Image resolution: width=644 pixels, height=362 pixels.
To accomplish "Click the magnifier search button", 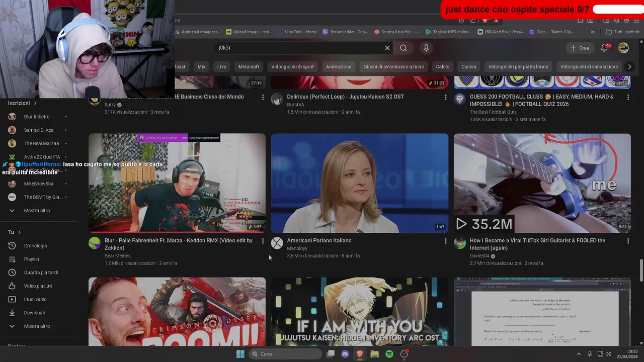I will (x=404, y=48).
